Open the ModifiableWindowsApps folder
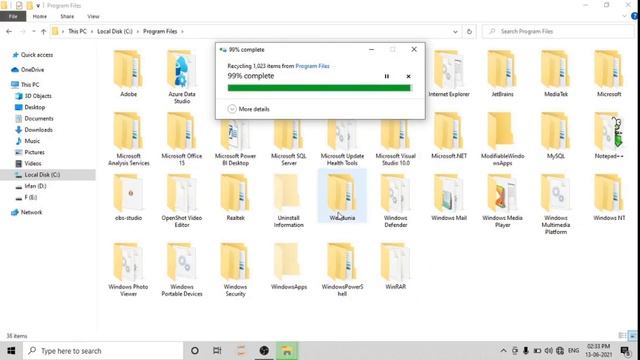Viewport: 640px width, 360px height. tap(502, 139)
